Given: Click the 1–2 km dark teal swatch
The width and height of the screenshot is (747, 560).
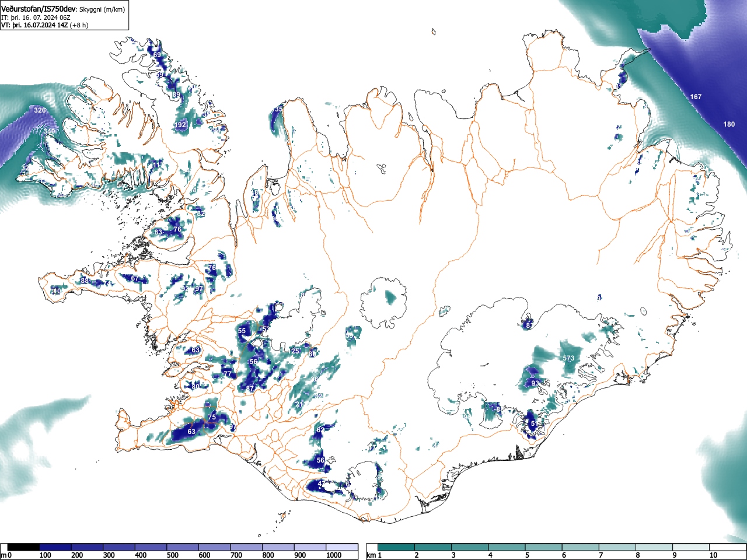Looking at the screenshot, I should [x=397, y=547].
